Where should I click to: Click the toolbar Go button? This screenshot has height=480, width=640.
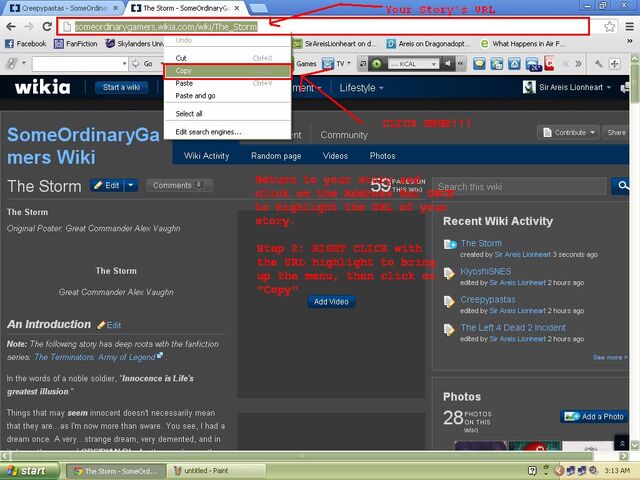(143, 64)
